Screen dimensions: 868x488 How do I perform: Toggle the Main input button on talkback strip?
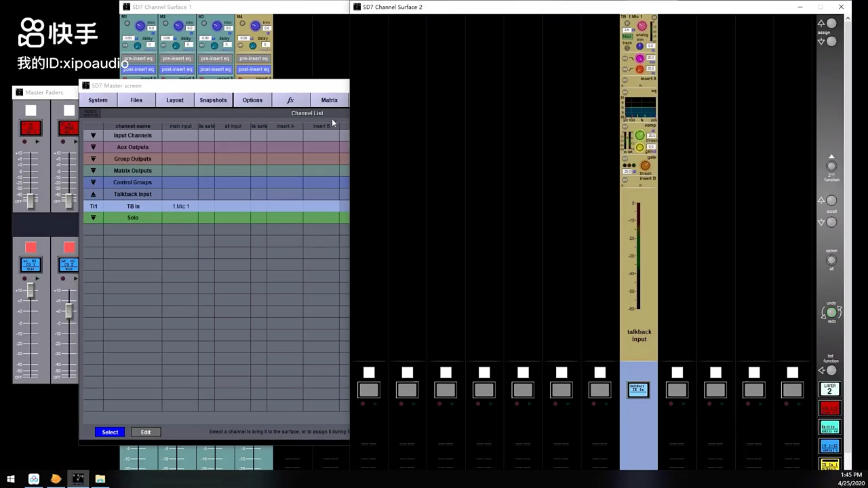point(627,37)
